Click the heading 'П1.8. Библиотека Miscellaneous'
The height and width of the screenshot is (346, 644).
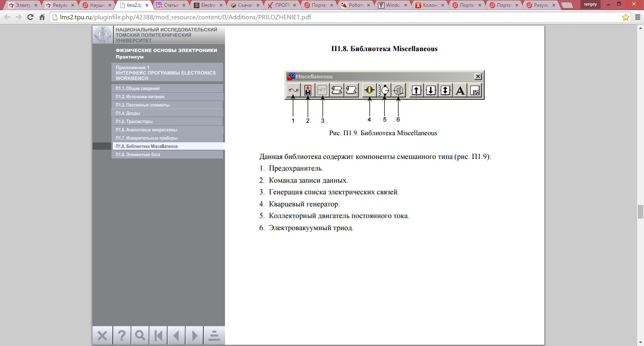pyautogui.click(x=384, y=49)
